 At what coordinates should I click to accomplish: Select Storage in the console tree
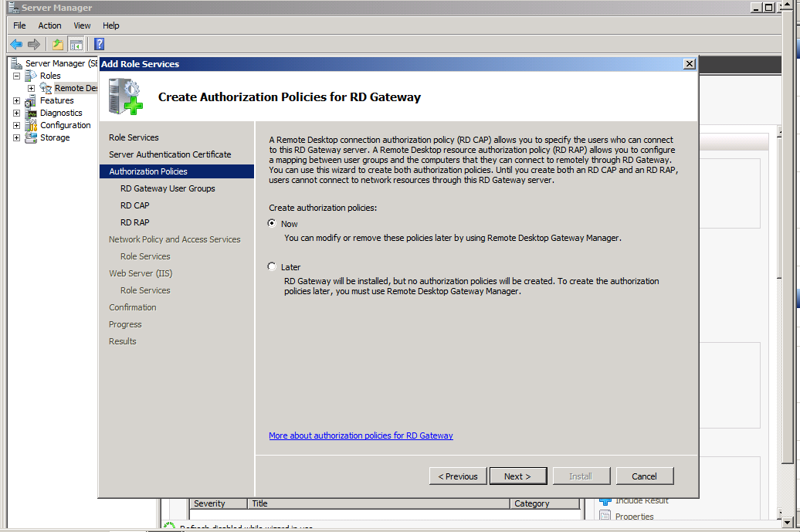pyautogui.click(x=55, y=137)
